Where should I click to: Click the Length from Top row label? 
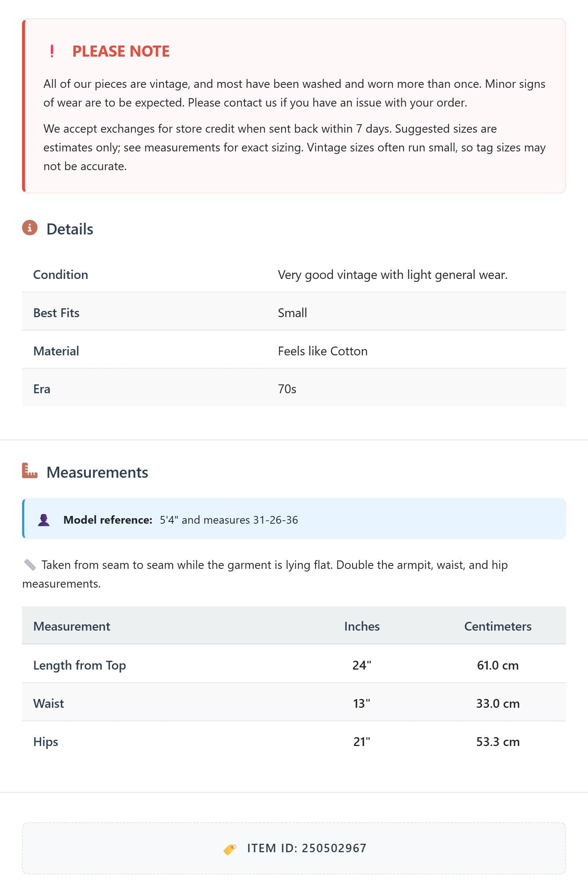(79, 665)
